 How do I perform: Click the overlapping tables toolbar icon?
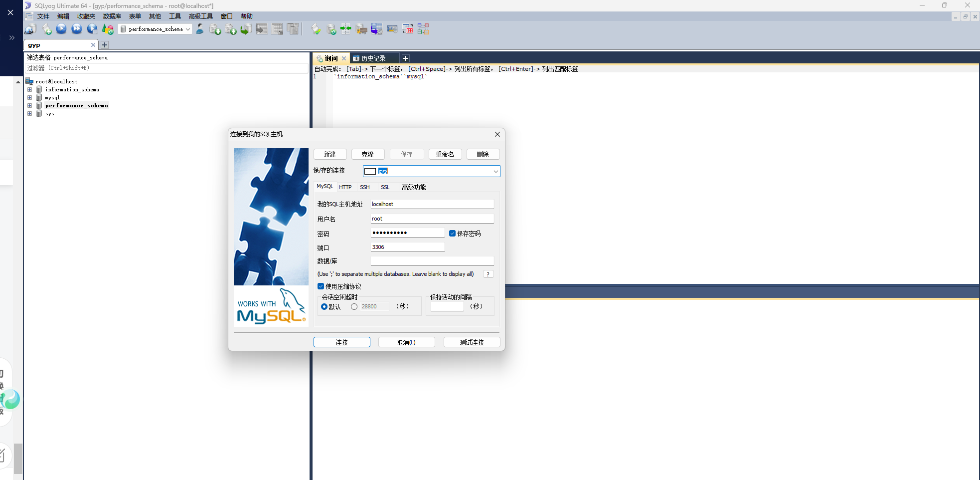(x=293, y=29)
